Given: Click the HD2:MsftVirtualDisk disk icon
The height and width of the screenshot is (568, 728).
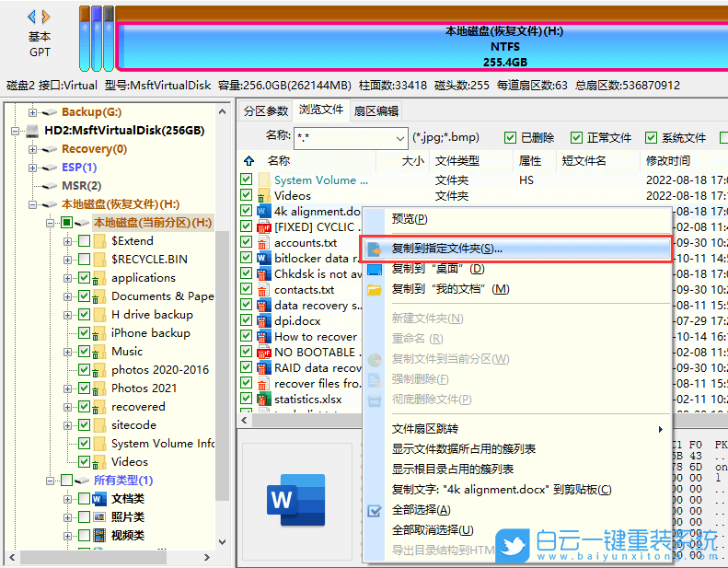Looking at the screenshot, I should [x=32, y=131].
